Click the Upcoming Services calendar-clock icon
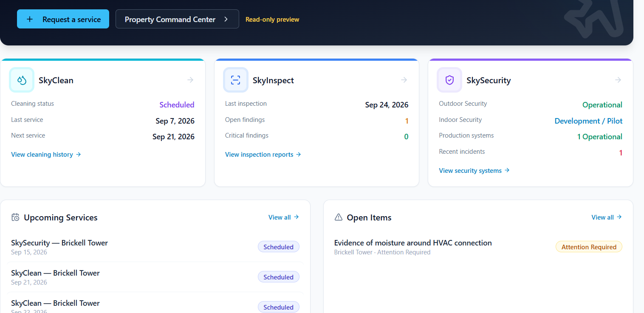The height and width of the screenshot is (313, 644). 15,217
